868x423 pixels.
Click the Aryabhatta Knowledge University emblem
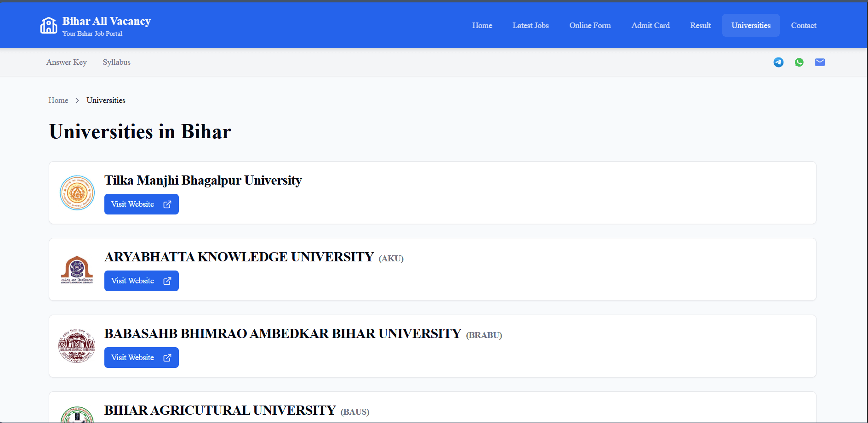[77, 270]
